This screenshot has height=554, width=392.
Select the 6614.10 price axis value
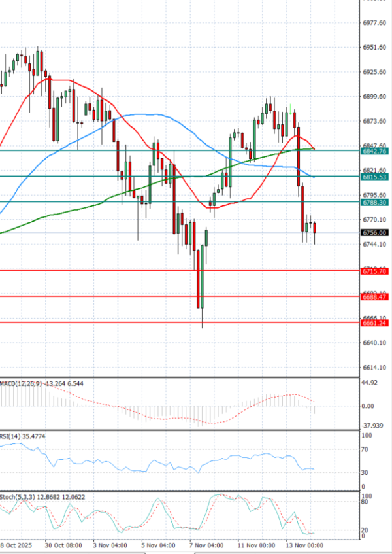(x=374, y=368)
